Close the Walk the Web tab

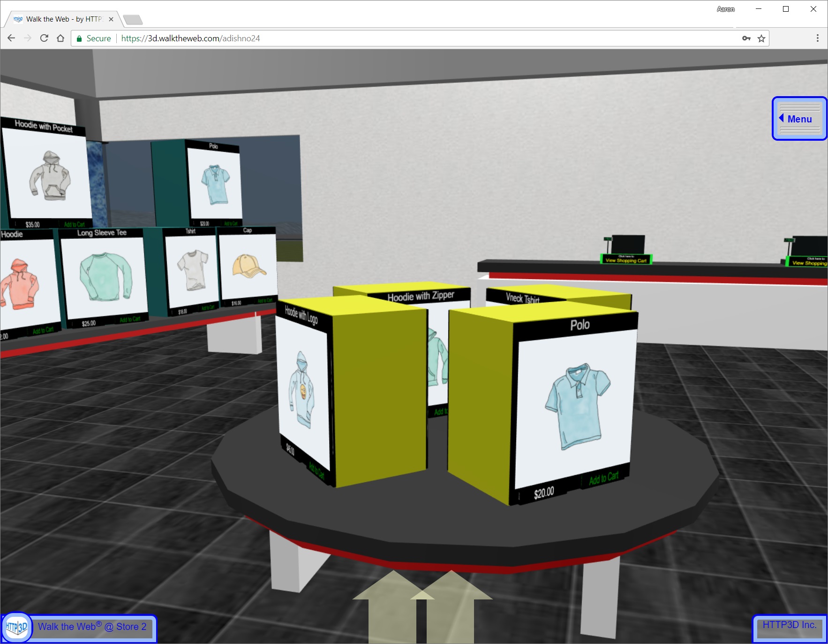pos(111,19)
